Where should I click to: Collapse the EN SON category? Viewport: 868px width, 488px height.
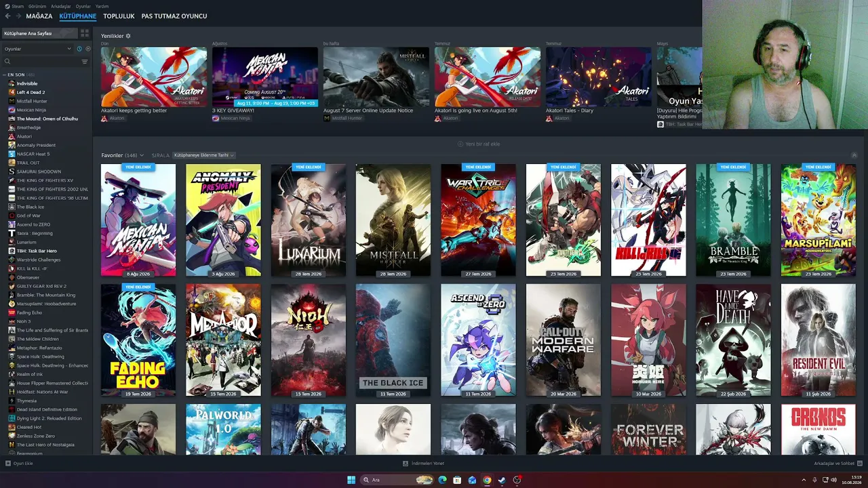click(5, 75)
